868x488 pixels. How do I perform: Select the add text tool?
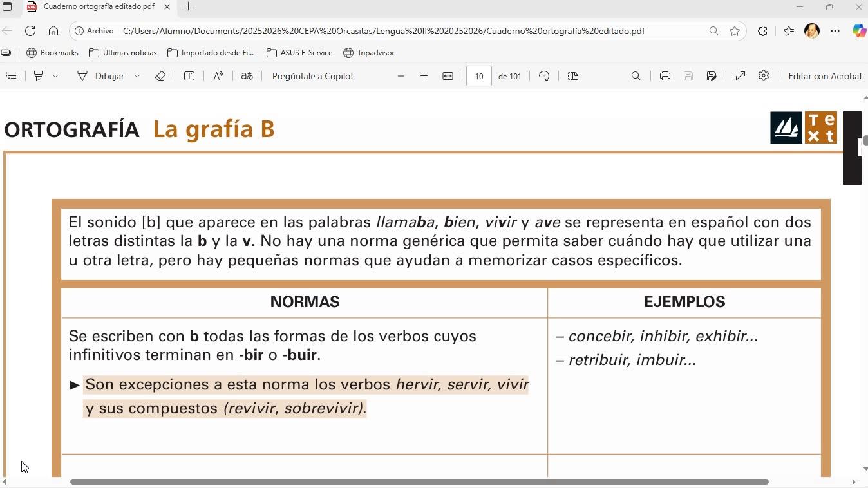(189, 76)
